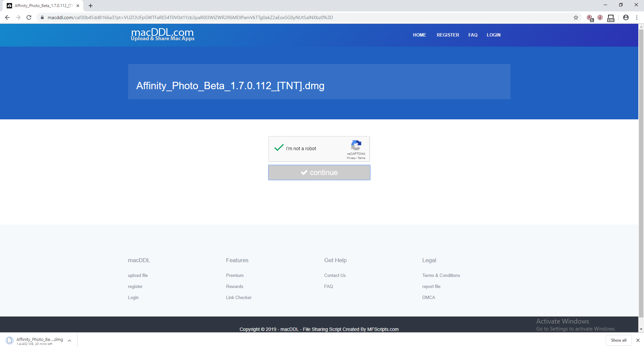Click the browser back arrow
The width and height of the screenshot is (644, 347).
[7, 17]
